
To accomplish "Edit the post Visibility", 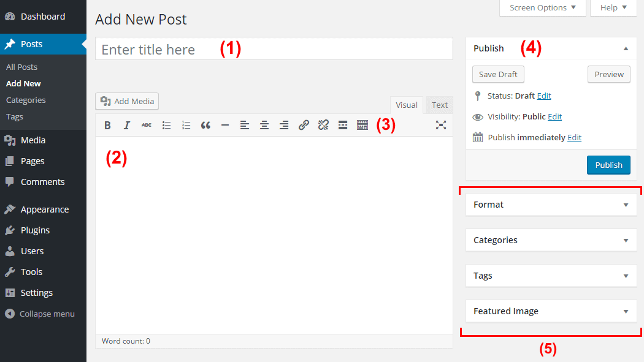I will tap(555, 117).
